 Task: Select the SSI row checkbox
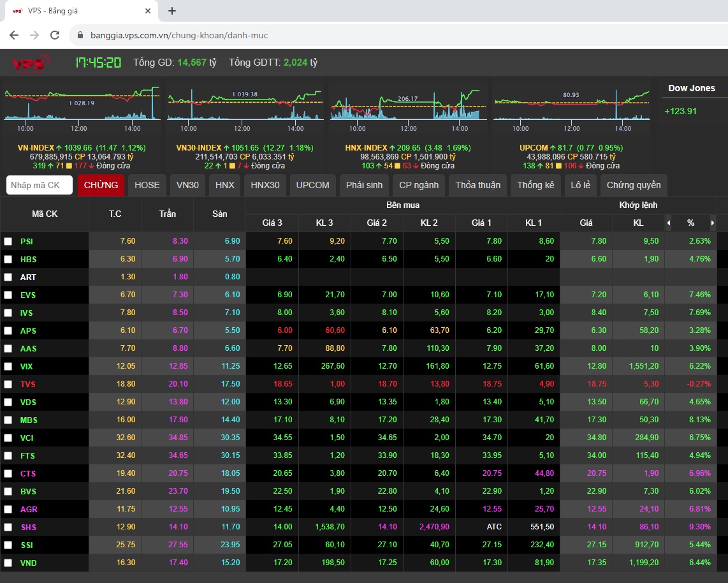[x=8, y=545]
